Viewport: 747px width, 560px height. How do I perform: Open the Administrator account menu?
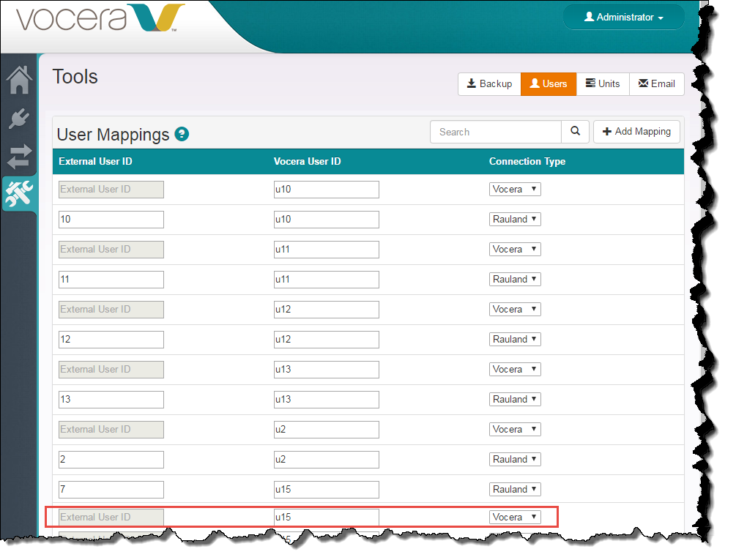coord(624,17)
